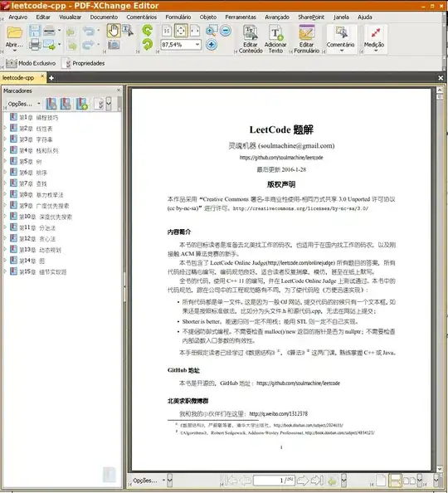Click the Undo arrow icon
The width and height of the screenshot is (448, 493).
pyautogui.click(x=89, y=31)
